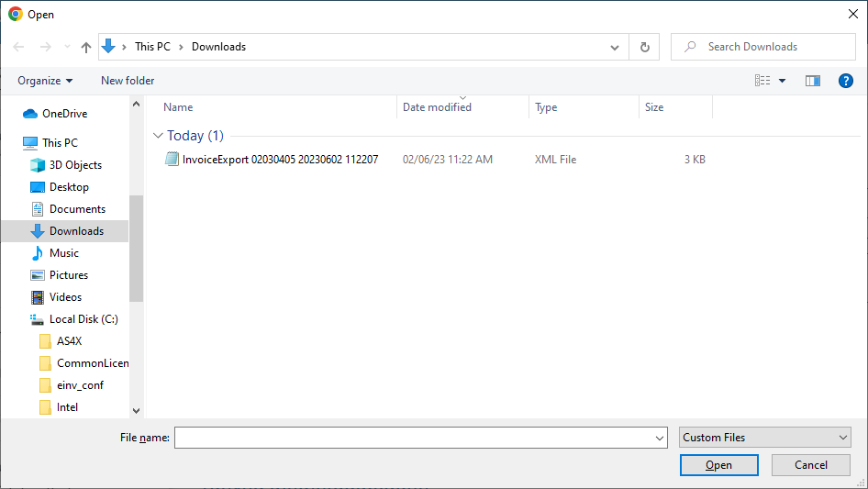Focus the Search Downloads field

point(763,47)
